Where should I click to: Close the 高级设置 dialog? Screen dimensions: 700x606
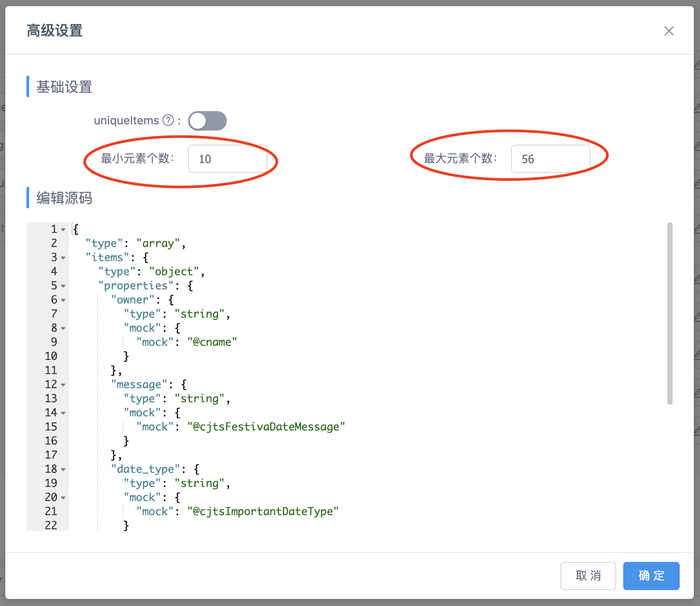(x=669, y=31)
